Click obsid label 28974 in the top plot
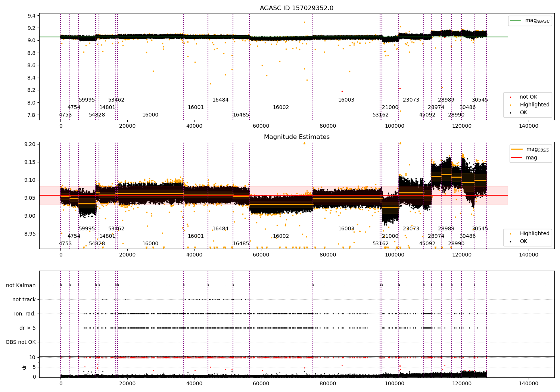Screen dimensions: 560x392 (x=436, y=108)
